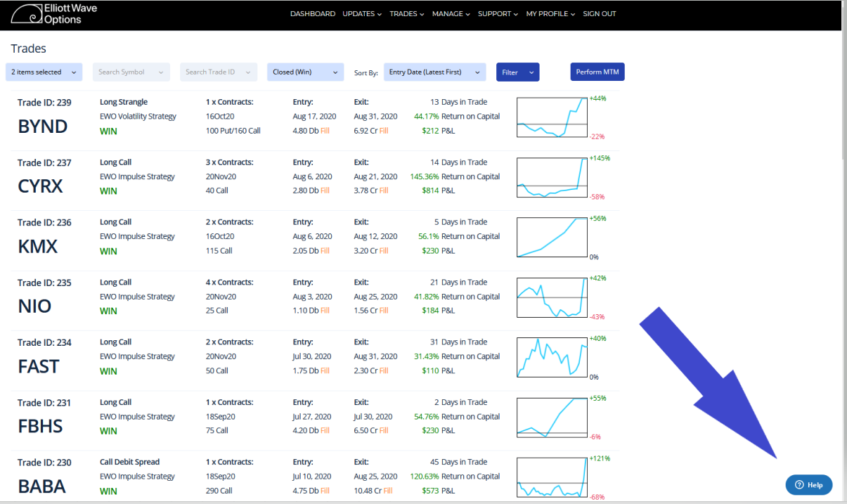Expand the Filter button arrow
The height and width of the screenshot is (504, 847).
coord(531,72)
